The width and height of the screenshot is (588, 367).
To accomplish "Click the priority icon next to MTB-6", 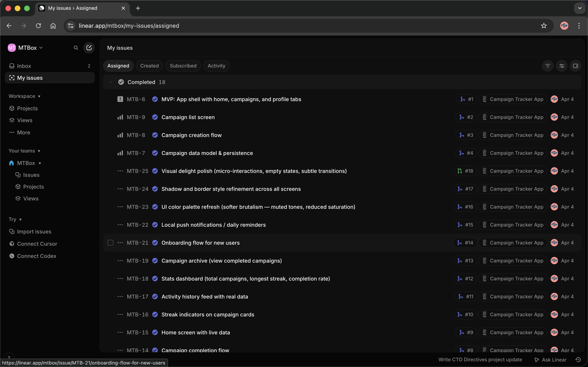I will coord(120,99).
